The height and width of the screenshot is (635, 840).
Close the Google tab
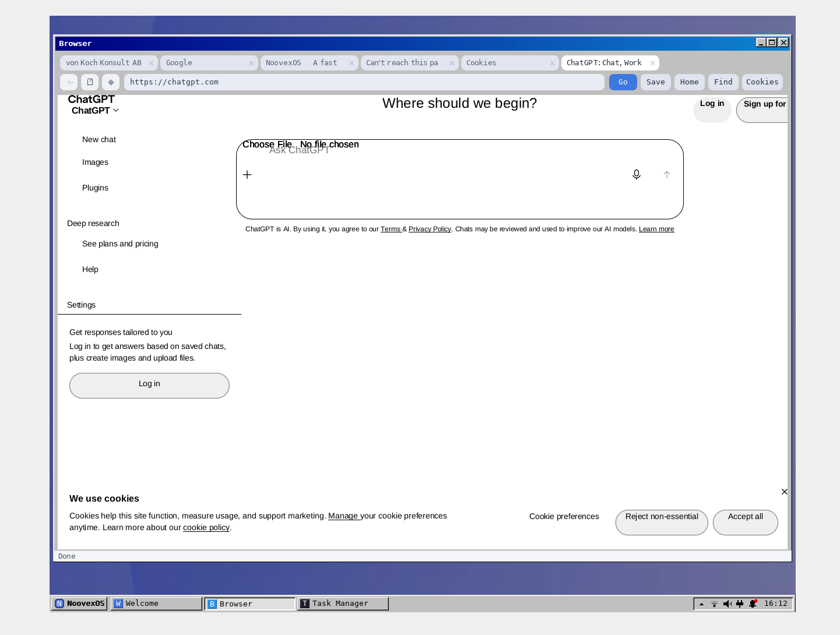(x=251, y=63)
